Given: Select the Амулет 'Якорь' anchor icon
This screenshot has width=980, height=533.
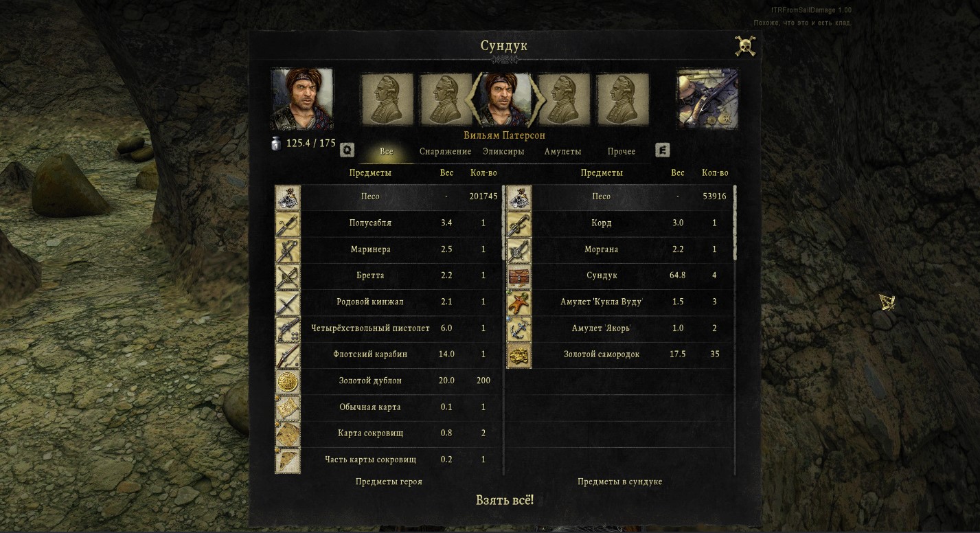Looking at the screenshot, I should pyautogui.click(x=519, y=328).
